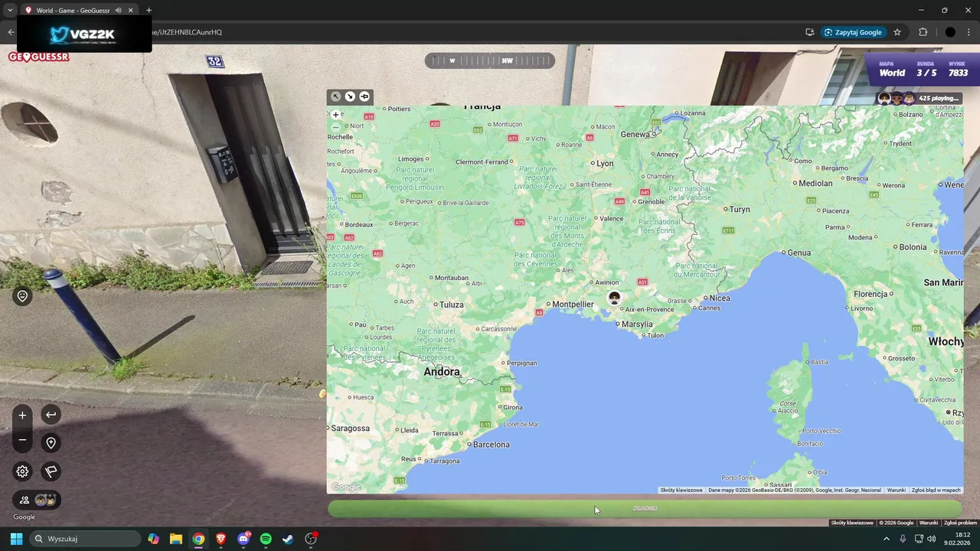The image size is (980, 551).
Task: Open the Warunki link on the guess map
Action: (896, 490)
